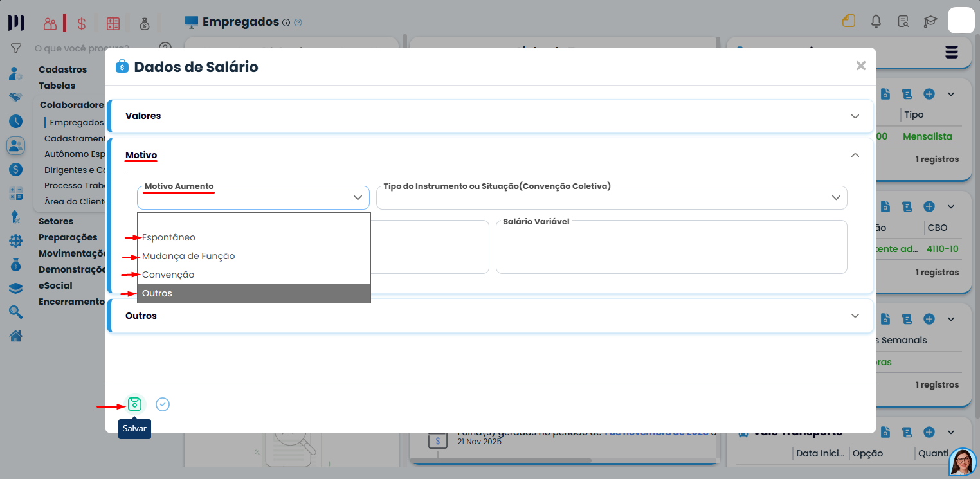Viewport: 980px width, 479px height.
Task: Open the hamburger menu in right panel
Action: (952, 53)
